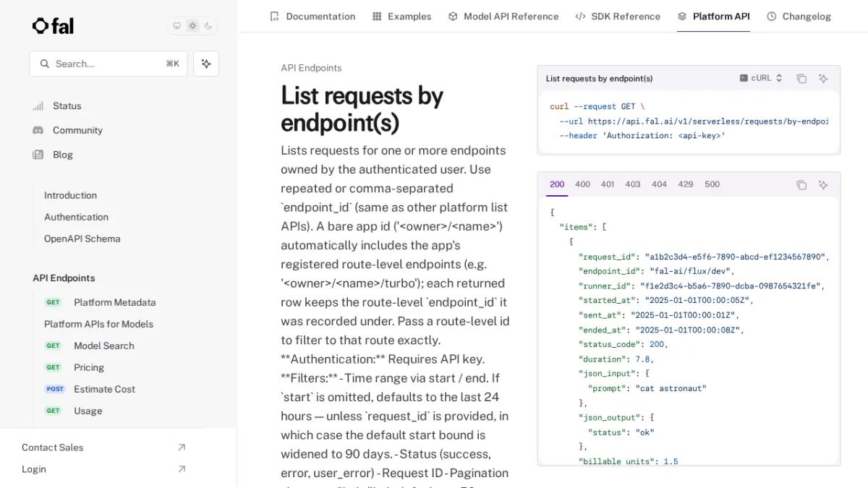Open the Model API Reference tab
This screenshot has width=868, height=488.
click(x=503, y=16)
